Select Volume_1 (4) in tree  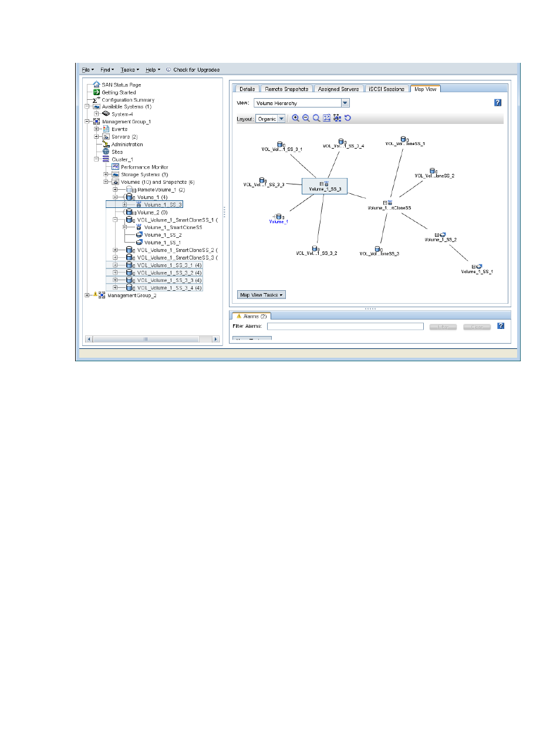tap(152, 197)
